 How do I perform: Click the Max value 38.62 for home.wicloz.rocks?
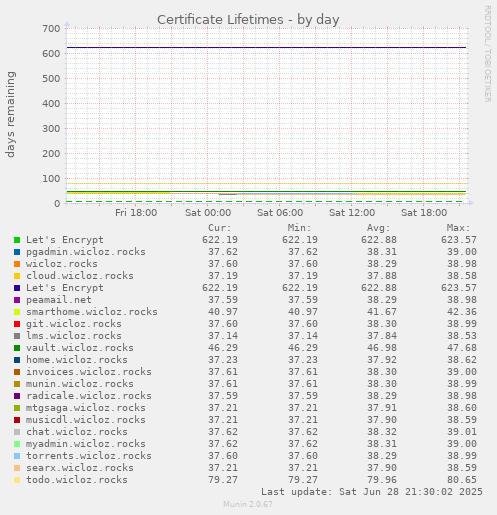point(462,360)
